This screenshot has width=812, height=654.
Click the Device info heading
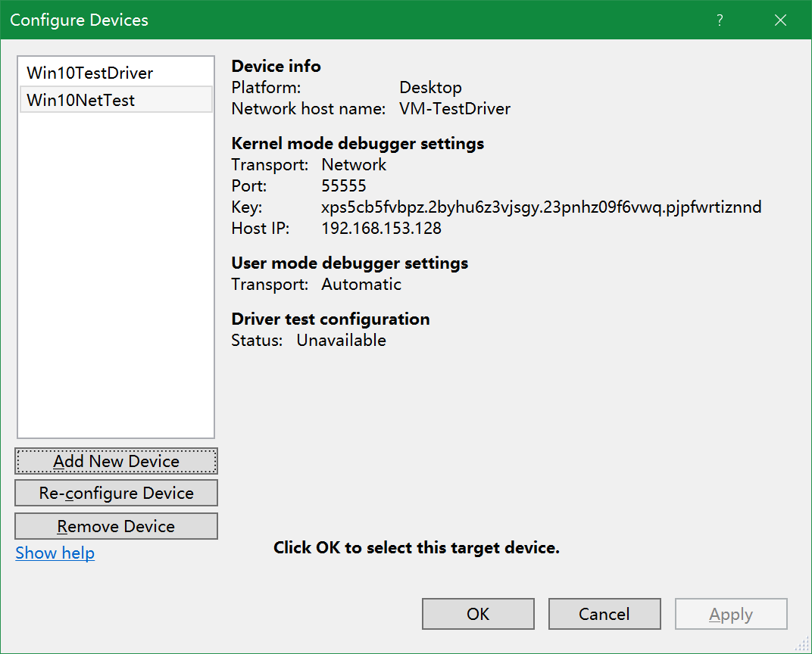[276, 66]
